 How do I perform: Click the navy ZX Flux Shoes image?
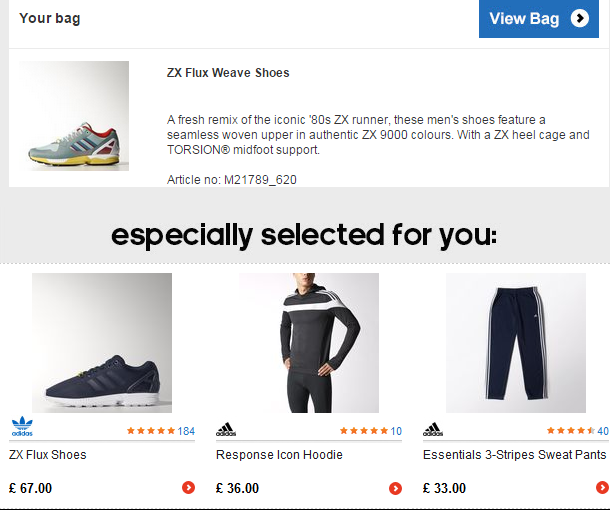click(x=102, y=343)
